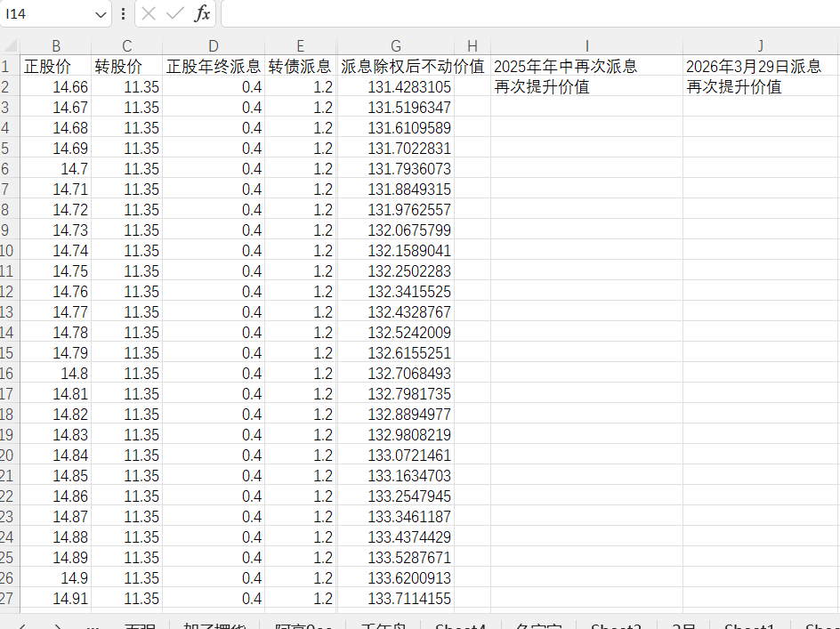This screenshot has width=840, height=629.
Task: Expand the Name Box dropdown arrow
Action: (100, 14)
